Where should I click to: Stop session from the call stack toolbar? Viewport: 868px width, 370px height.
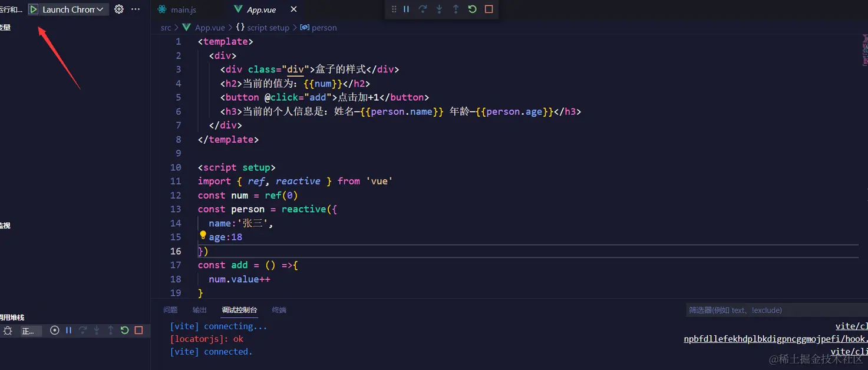[x=138, y=331]
